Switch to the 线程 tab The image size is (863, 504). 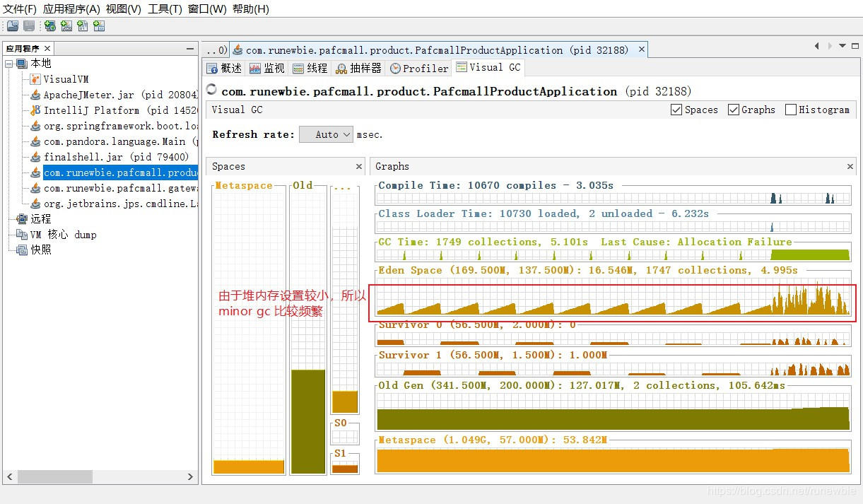(310, 68)
